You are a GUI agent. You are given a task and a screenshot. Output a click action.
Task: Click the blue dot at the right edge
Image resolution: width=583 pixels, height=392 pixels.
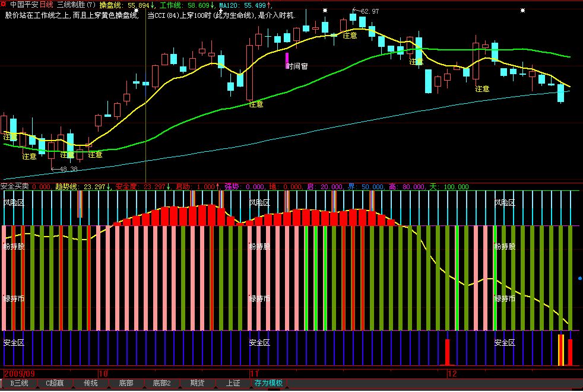coord(580,278)
